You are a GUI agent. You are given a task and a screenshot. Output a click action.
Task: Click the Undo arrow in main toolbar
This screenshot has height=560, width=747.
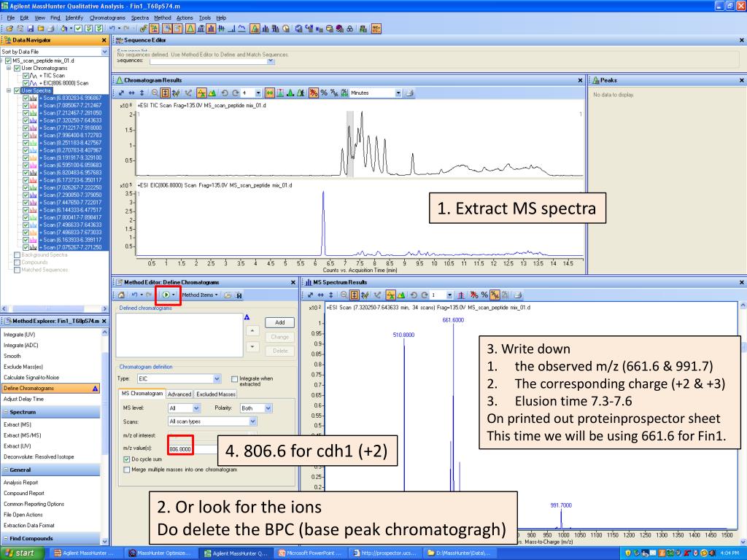[112, 28]
